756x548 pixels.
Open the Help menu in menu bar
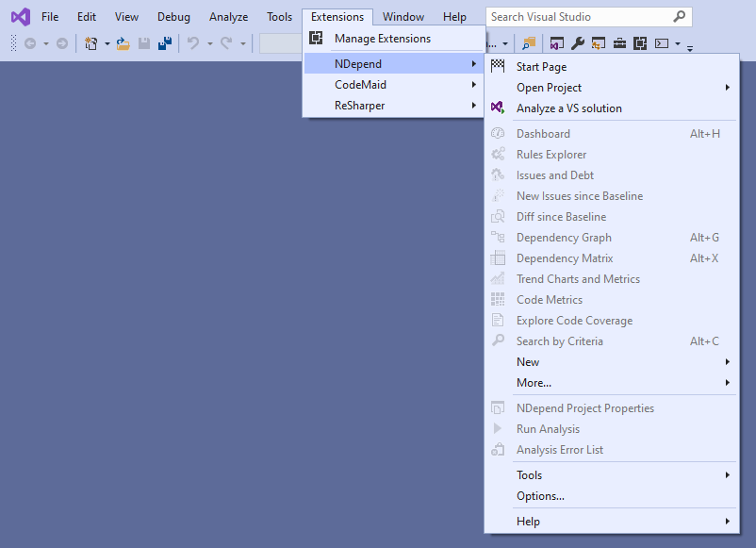[x=454, y=17]
